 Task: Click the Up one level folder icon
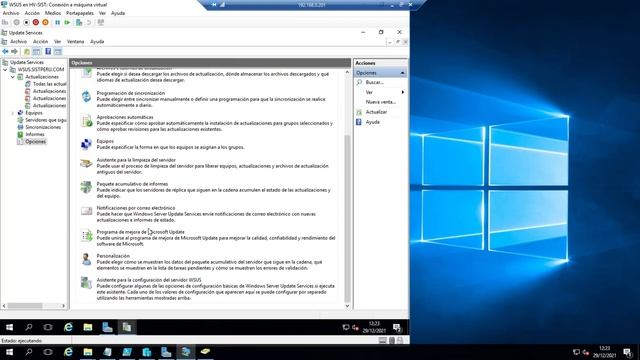tap(27, 51)
